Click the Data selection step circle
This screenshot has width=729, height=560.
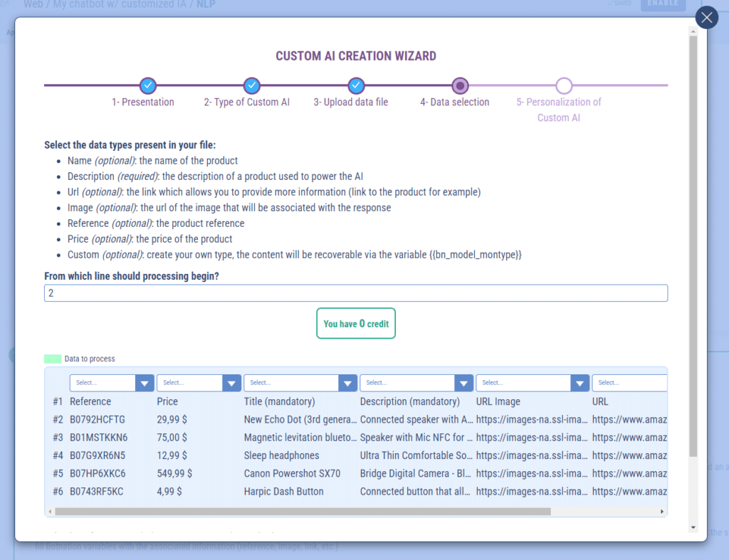(460, 86)
